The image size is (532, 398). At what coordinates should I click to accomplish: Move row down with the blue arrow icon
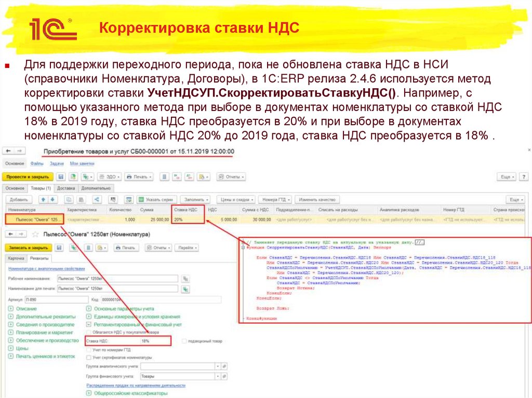point(52,200)
